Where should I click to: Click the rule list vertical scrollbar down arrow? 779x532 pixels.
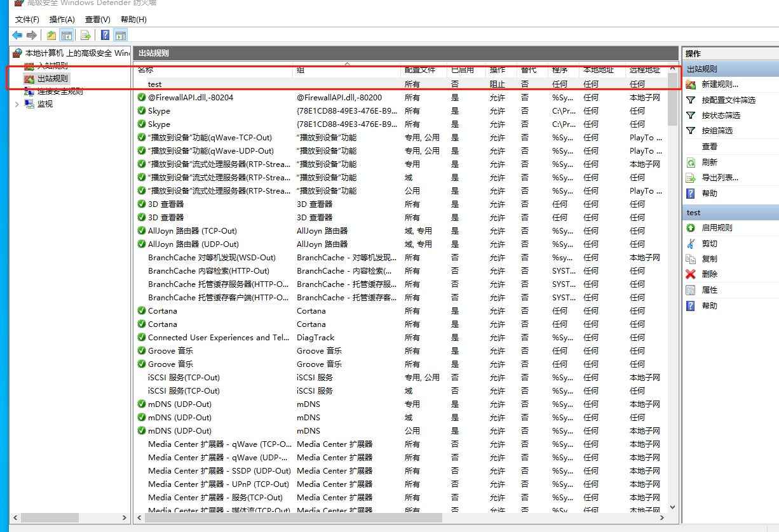[673, 507]
